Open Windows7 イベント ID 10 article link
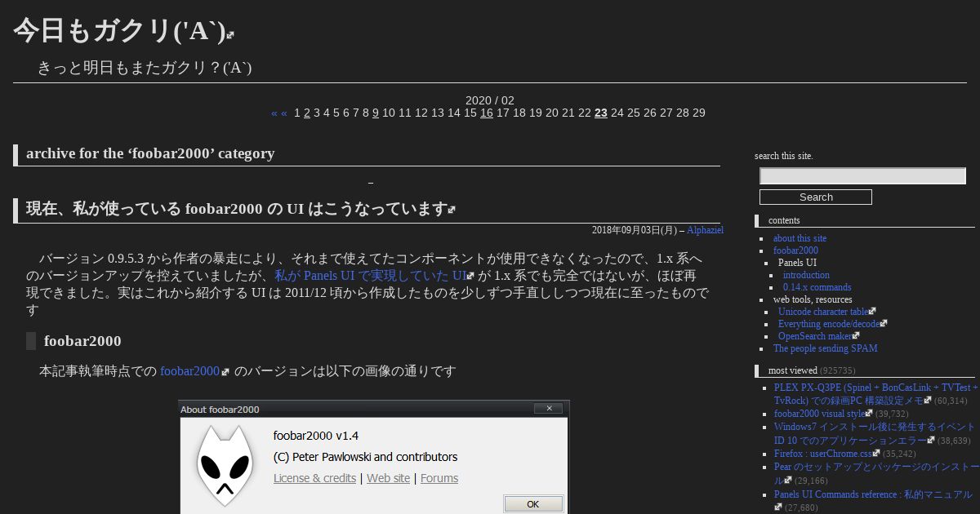 pyautogui.click(x=874, y=433)
